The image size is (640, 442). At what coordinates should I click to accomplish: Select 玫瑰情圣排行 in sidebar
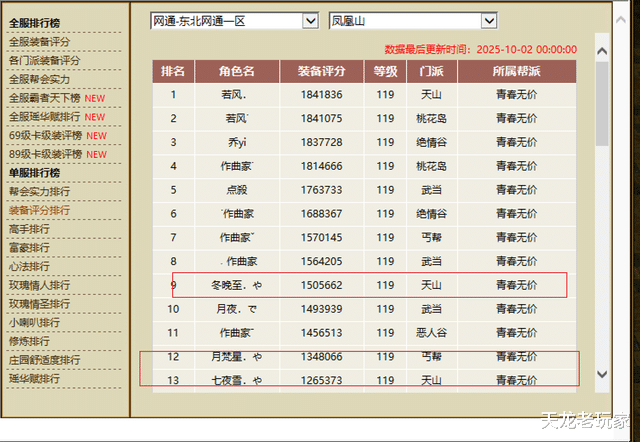(x=40, y=304)
